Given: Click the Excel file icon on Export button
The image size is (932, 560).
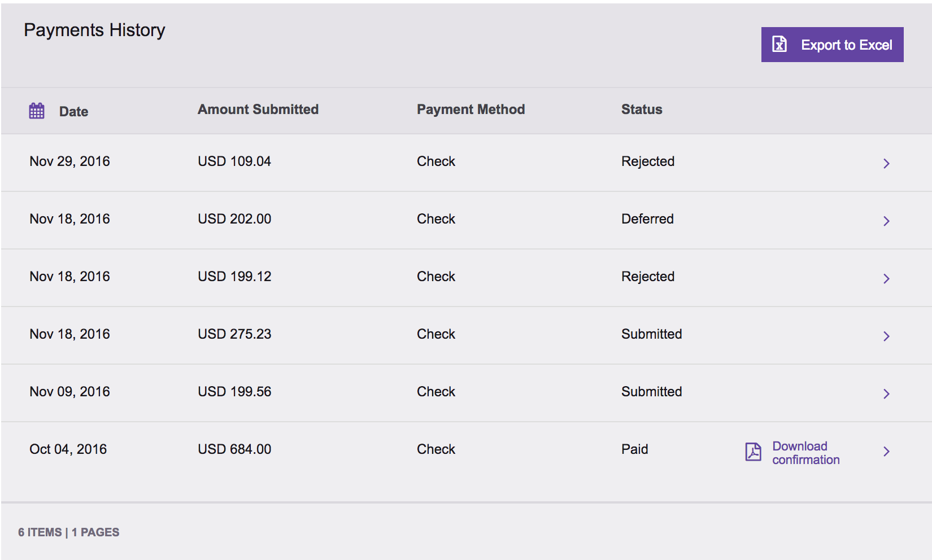Looking at the screenshot, I should pos(779,44).
